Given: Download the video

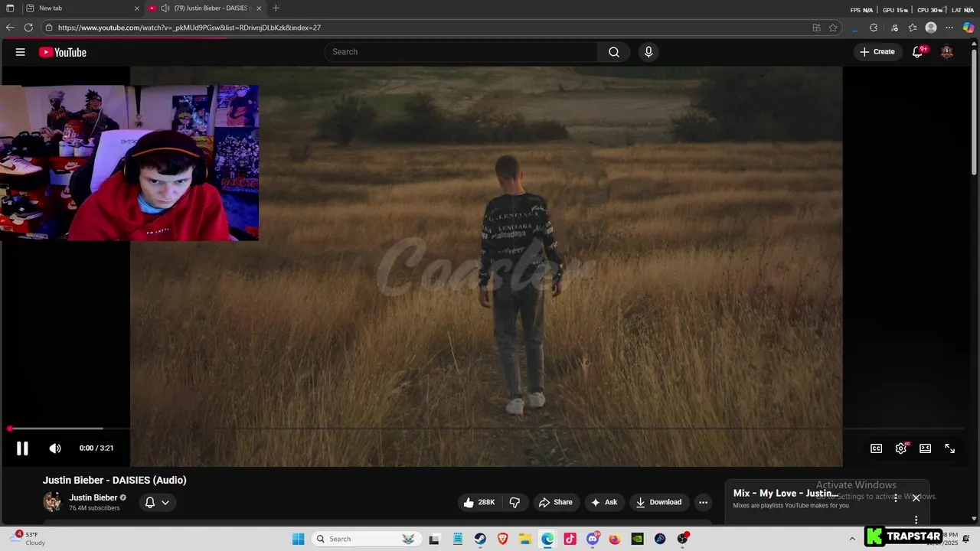Looking at the screenshot, I should click(658, 502).
